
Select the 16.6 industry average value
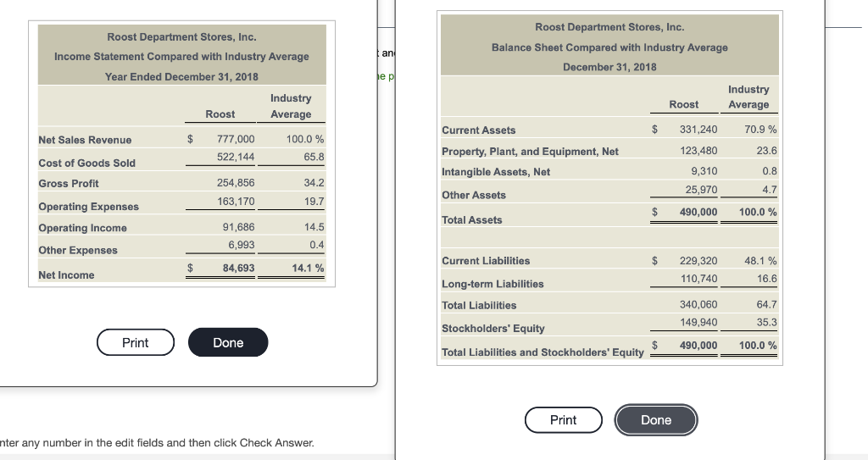[x=766, y=279]
